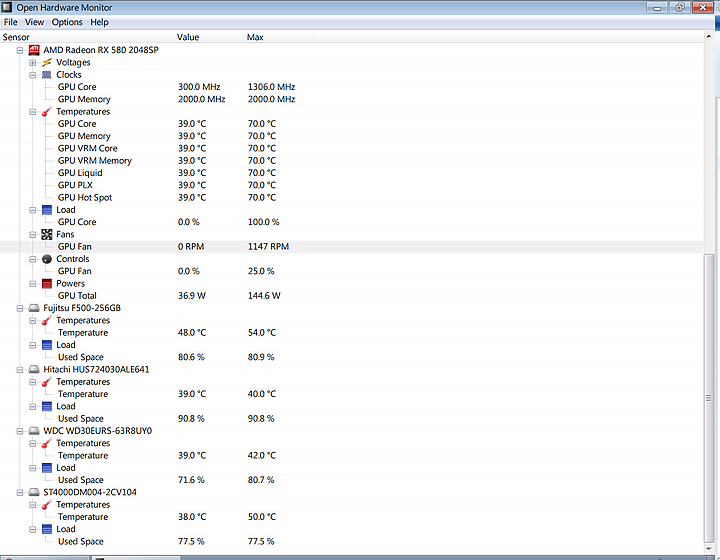Select the GPU Liquid temperature row
The height and width of the screenshot is (560, 720).
coord(352,173)
